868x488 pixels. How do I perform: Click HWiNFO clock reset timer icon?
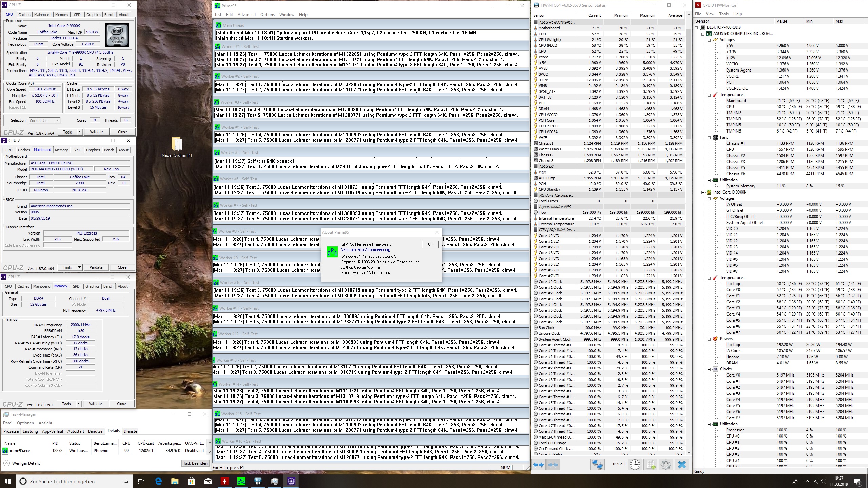click(635, 464)
